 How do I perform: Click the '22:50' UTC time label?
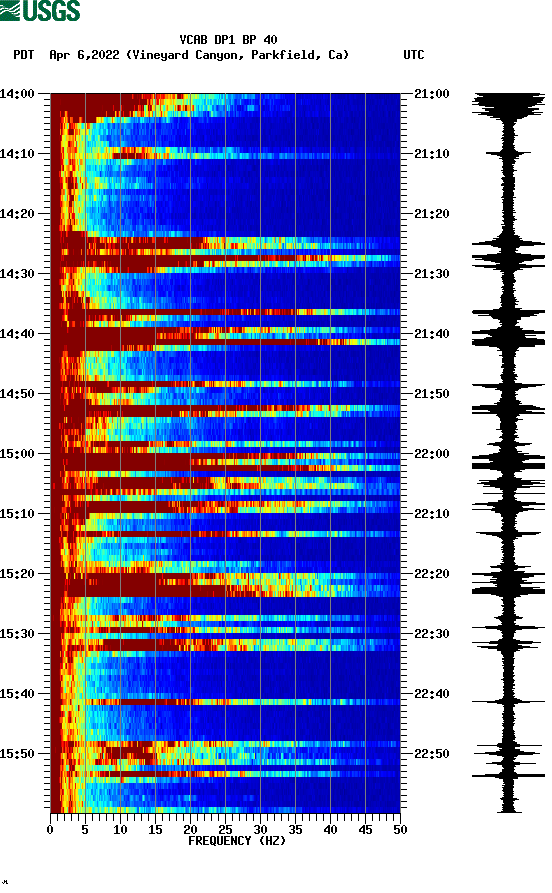(x=432, y=753)
